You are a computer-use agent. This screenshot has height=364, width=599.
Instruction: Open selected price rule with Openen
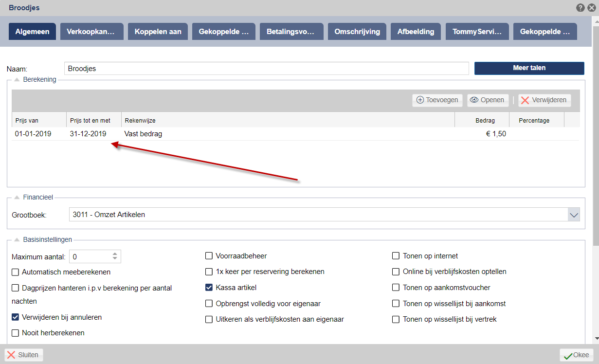[x=488, y=100]
